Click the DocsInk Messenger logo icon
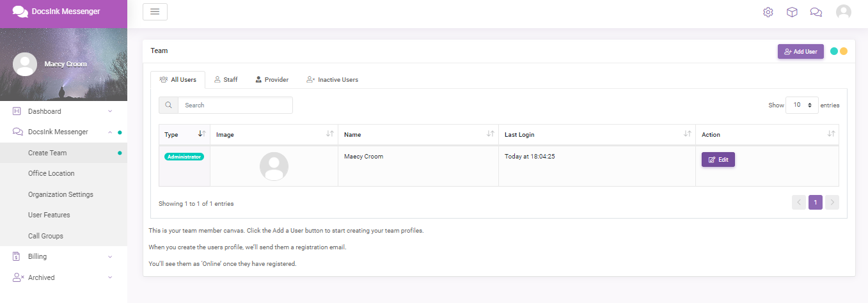Screen dimensions: 868x303 (x=20, y=12)
